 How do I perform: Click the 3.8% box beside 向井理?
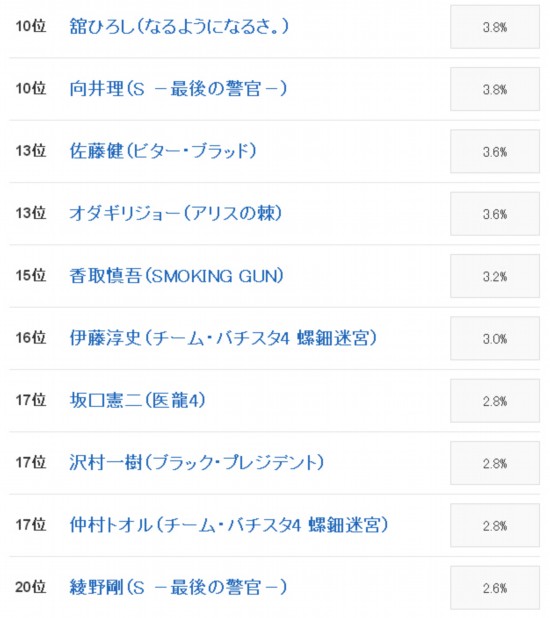(495, 89)
